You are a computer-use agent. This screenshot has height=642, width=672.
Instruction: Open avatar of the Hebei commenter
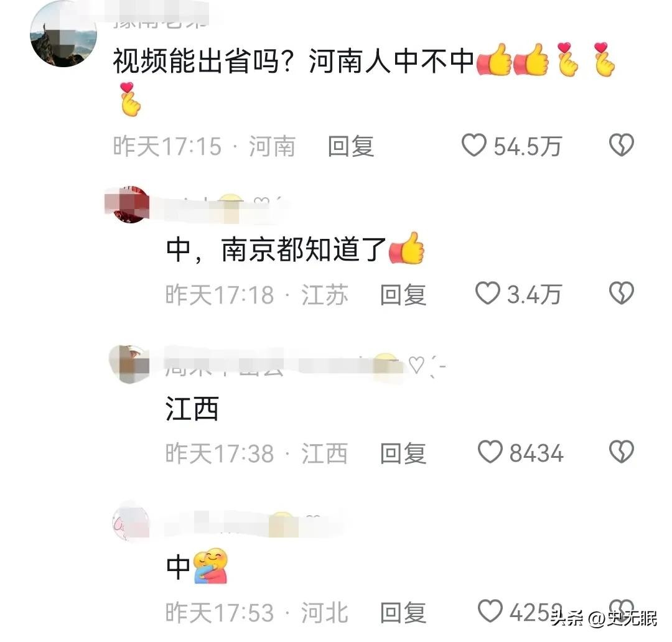click(131, 523)
